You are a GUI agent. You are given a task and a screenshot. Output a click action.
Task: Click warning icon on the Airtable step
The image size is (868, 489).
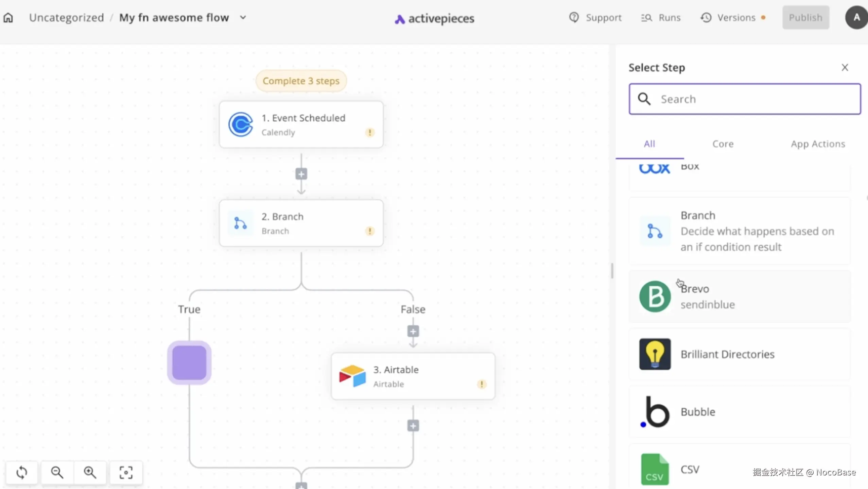pos(482,384)
